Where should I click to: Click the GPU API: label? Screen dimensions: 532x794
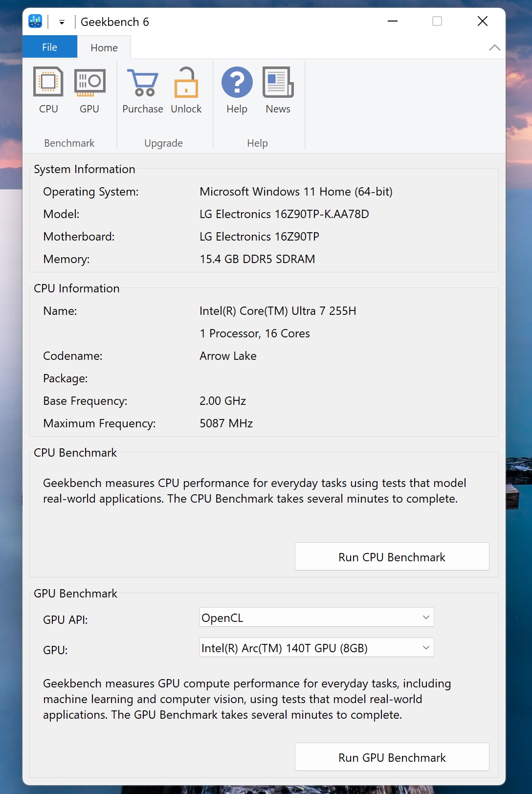(x=66, y=620)
